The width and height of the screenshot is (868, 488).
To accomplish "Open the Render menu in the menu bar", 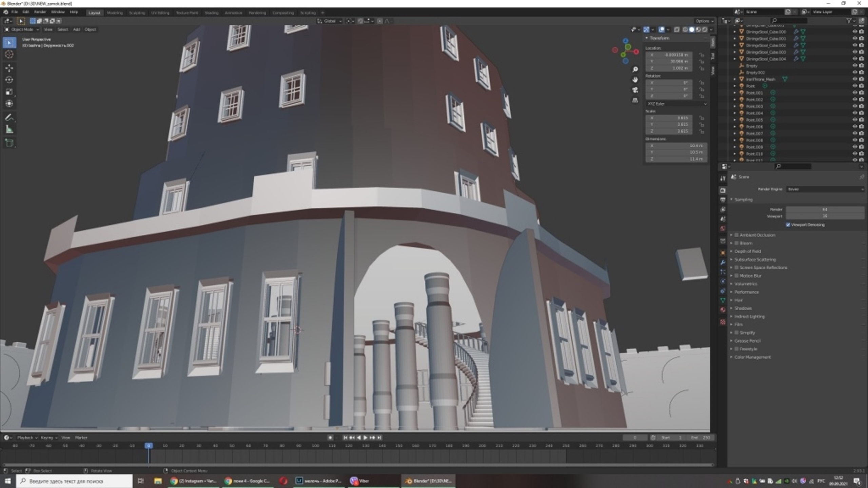I will coord(40,12).
